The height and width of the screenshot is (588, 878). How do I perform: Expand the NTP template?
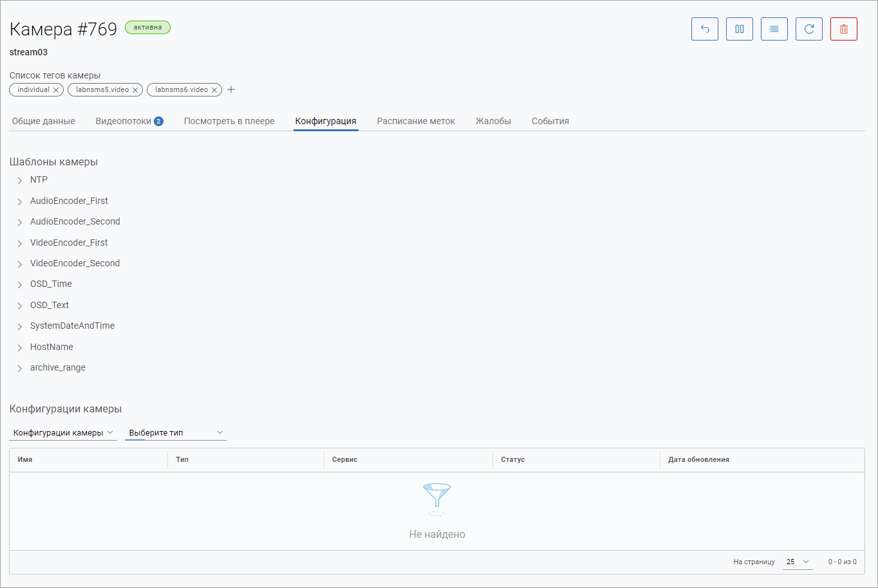(20, 181)
